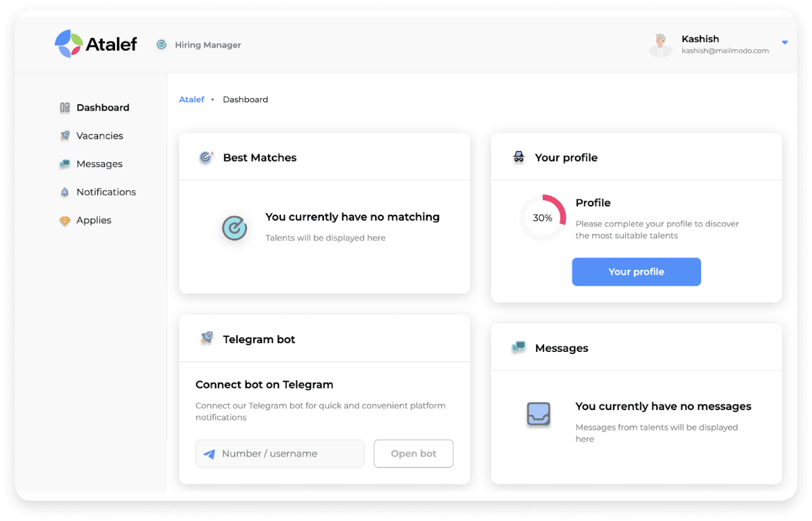
Task: Expand the account dropdown arrow
Action: [785, 43]
